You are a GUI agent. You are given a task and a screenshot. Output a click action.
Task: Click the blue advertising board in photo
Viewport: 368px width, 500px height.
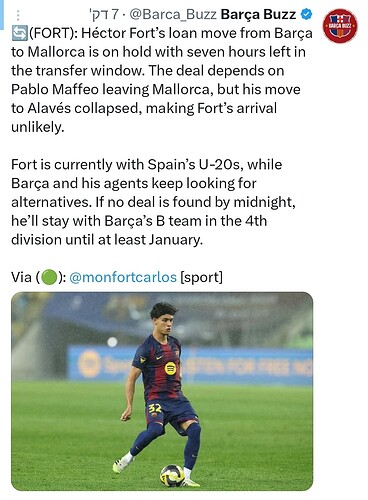click(190, 364)
